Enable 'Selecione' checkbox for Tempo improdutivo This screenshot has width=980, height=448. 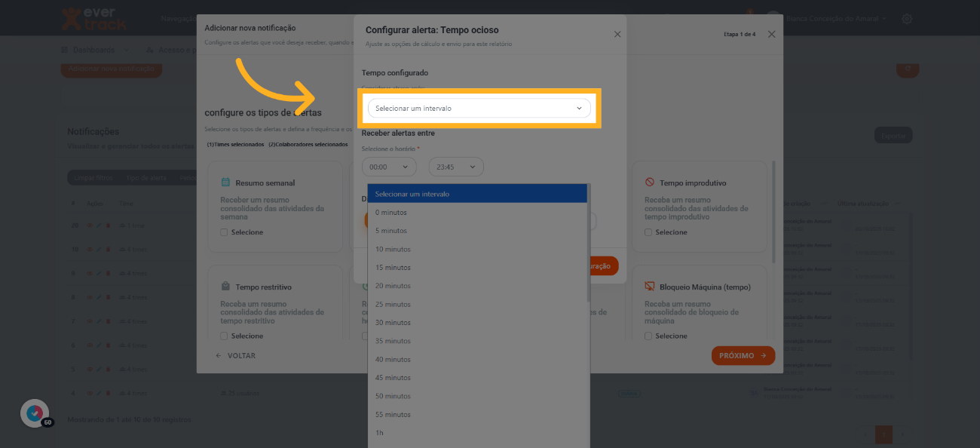[648, 232]
